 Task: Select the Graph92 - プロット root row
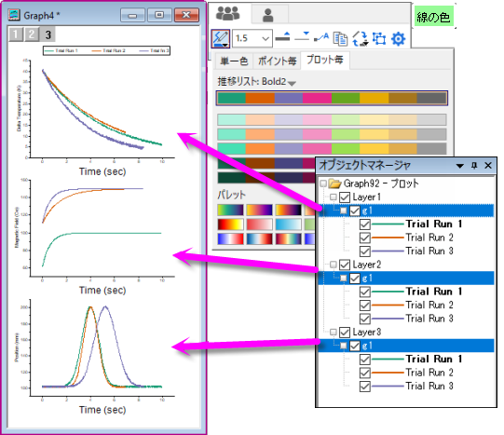381,184
